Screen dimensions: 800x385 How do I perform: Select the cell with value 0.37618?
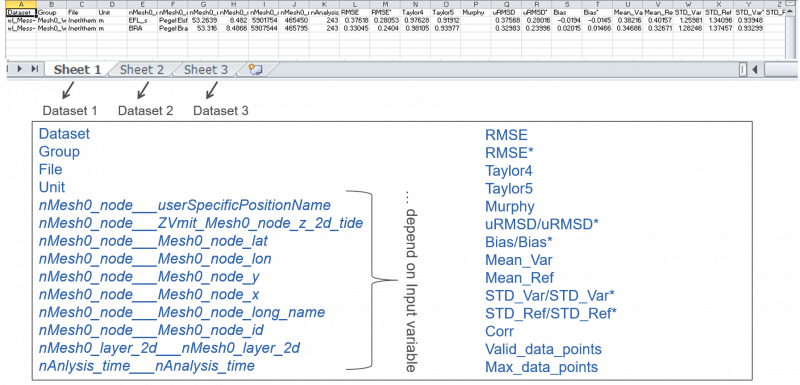click(x=355, y=20)
